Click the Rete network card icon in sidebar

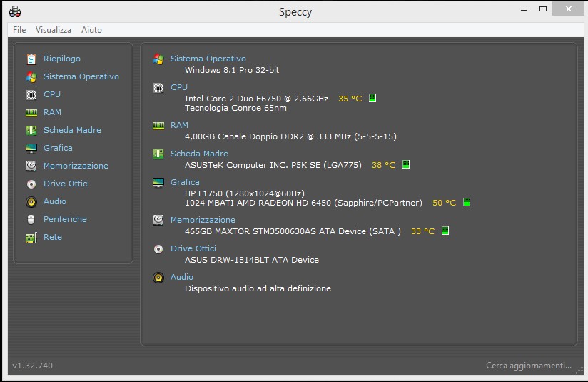31,238
